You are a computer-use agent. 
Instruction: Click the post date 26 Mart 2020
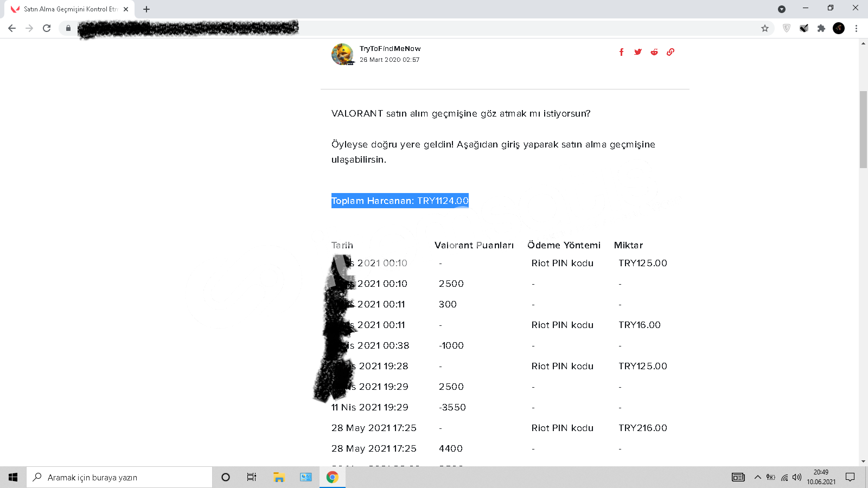coord(390,60)
